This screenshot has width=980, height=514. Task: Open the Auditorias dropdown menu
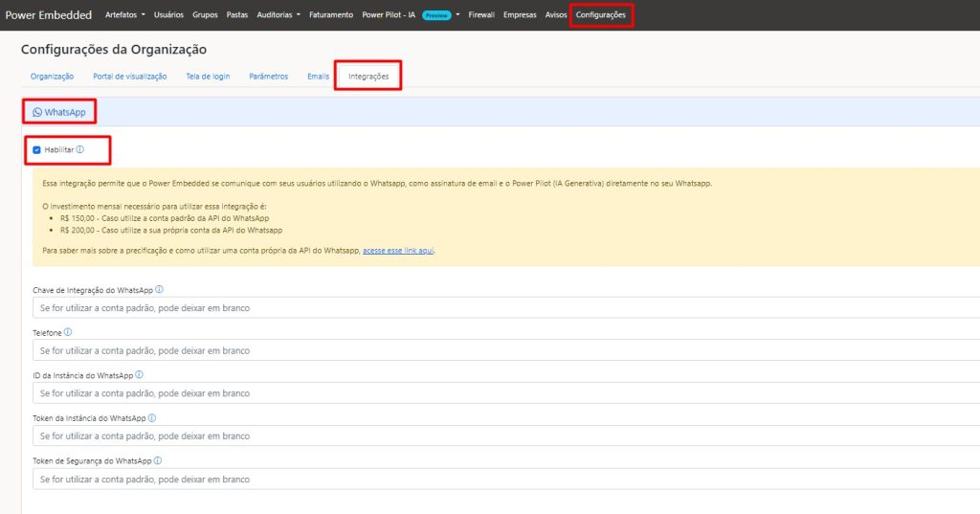[x=278, y=15]
